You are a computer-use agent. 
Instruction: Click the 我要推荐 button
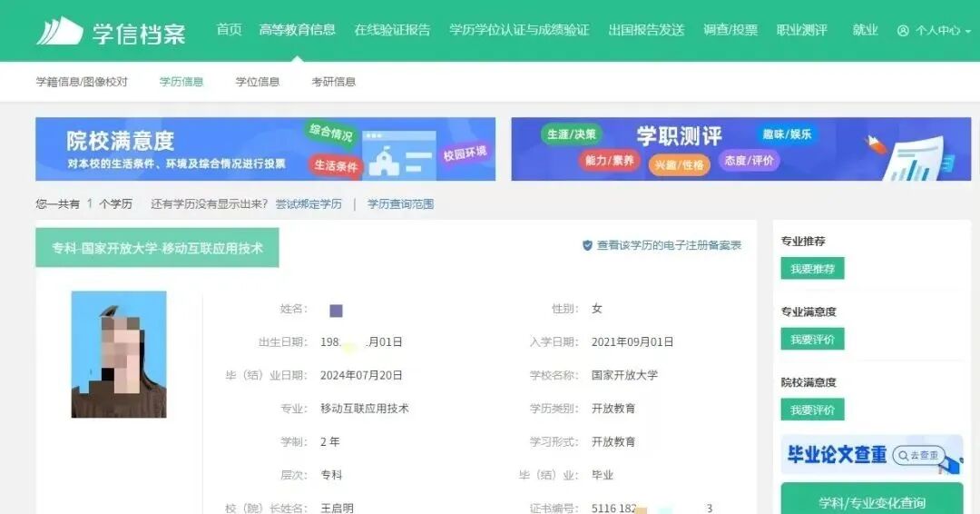point(812,269)
